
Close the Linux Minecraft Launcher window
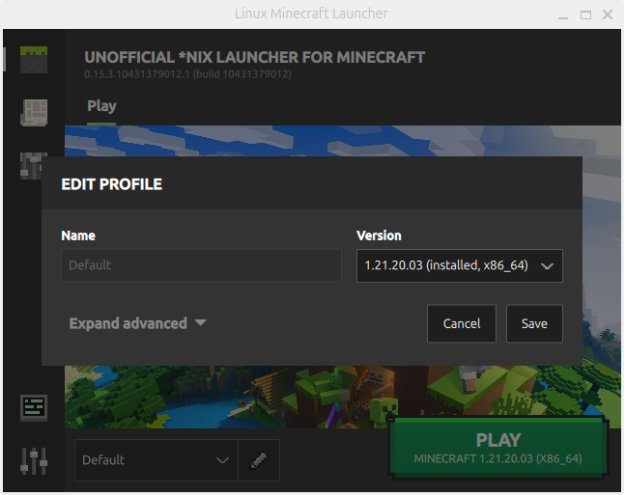(607, 14)
